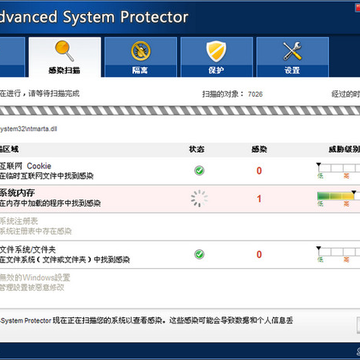Click infection count 0 in 文件系统/文件夹 row
Viewport: 360px width, 360px height.
[259, 255]
